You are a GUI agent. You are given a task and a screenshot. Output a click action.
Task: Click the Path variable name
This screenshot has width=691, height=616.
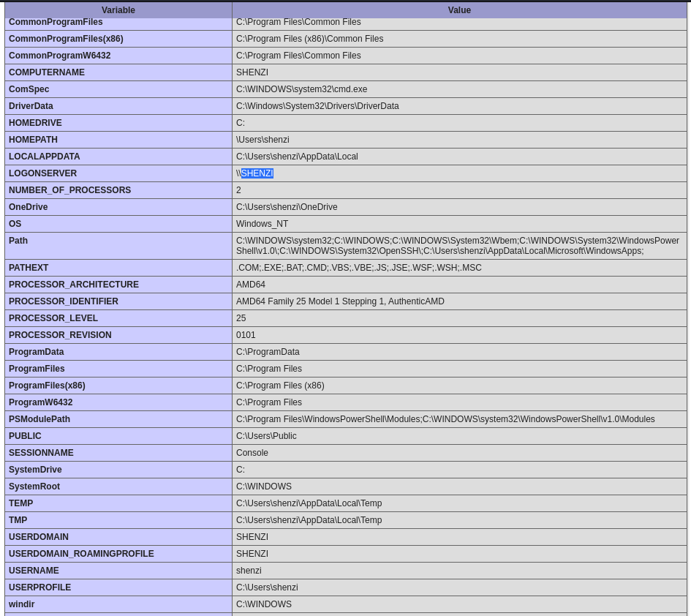point(18,240)
